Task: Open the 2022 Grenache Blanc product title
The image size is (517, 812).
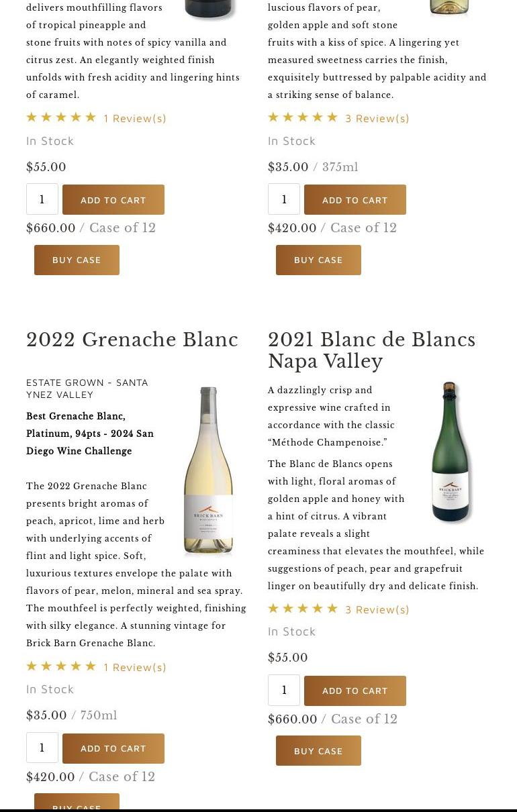Action: 132,340
